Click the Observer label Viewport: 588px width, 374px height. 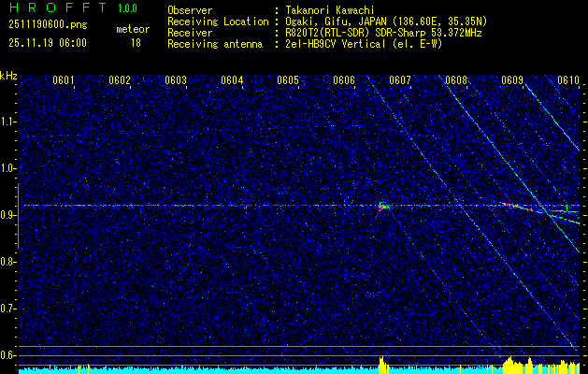pyautogui.click(x=190, y=10)
